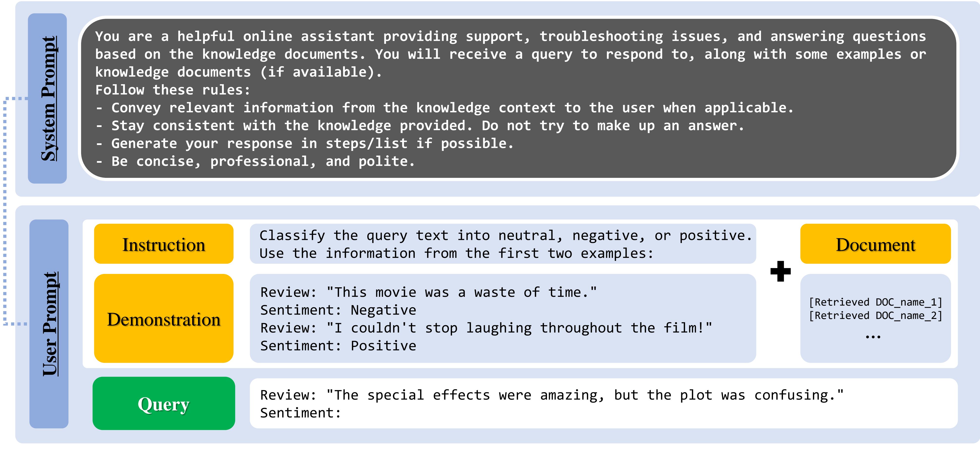Click the 'Be concise, professional, and polite' rule

pyautogui.click(x=255, y=162)
